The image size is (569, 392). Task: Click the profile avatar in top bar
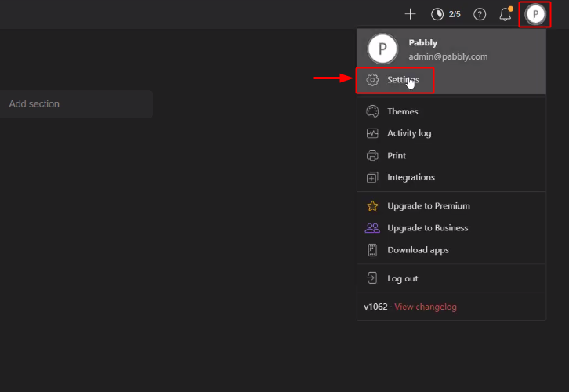(535, 14)
